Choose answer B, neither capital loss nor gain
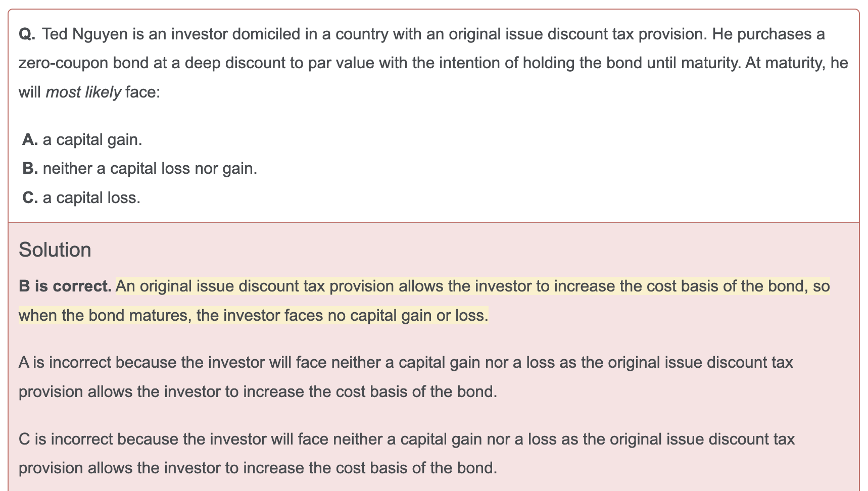Viewport: 868px width, 491px height. pyautogui.click(x=140, y=168)
